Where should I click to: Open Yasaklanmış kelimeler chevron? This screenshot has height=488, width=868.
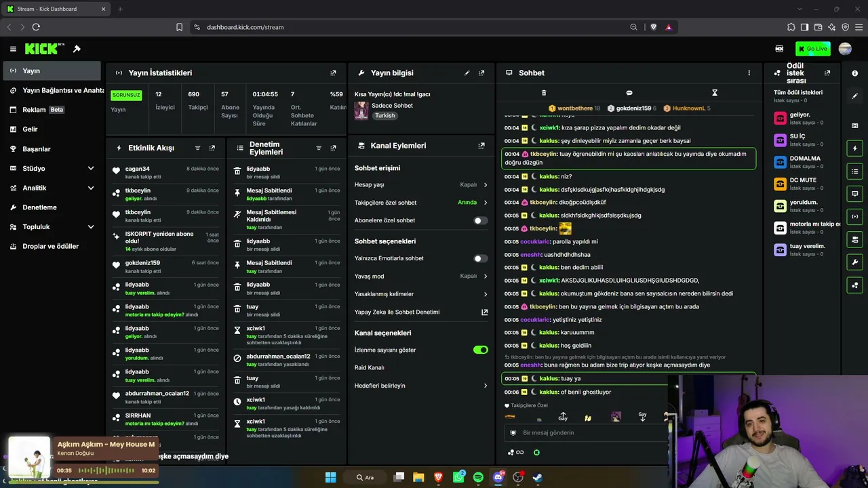(486, 294)
